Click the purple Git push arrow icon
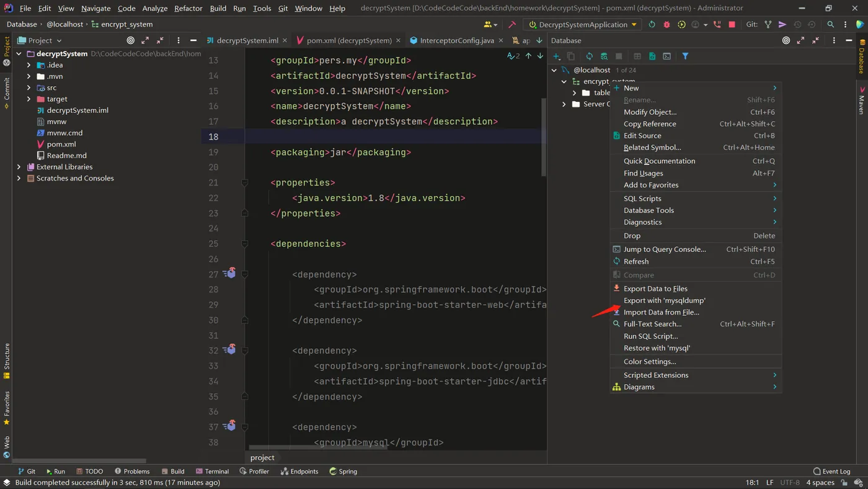Screen dimensions: 868x489 tap(782, 24)
